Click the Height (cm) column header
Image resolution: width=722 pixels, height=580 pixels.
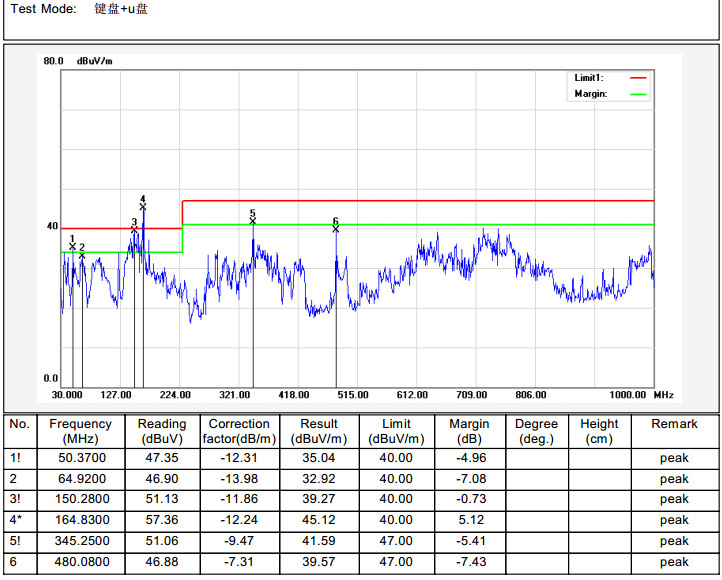(599, 431)
